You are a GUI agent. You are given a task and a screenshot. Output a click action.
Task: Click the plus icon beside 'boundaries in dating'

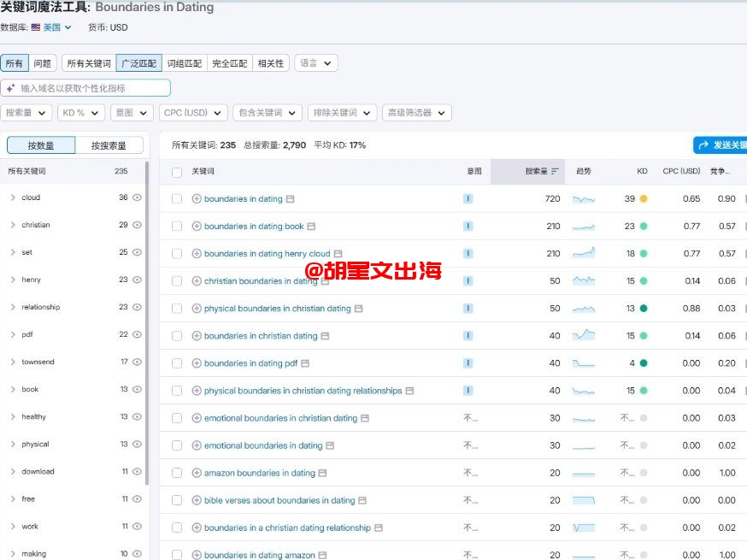click(x=197, y=198)
